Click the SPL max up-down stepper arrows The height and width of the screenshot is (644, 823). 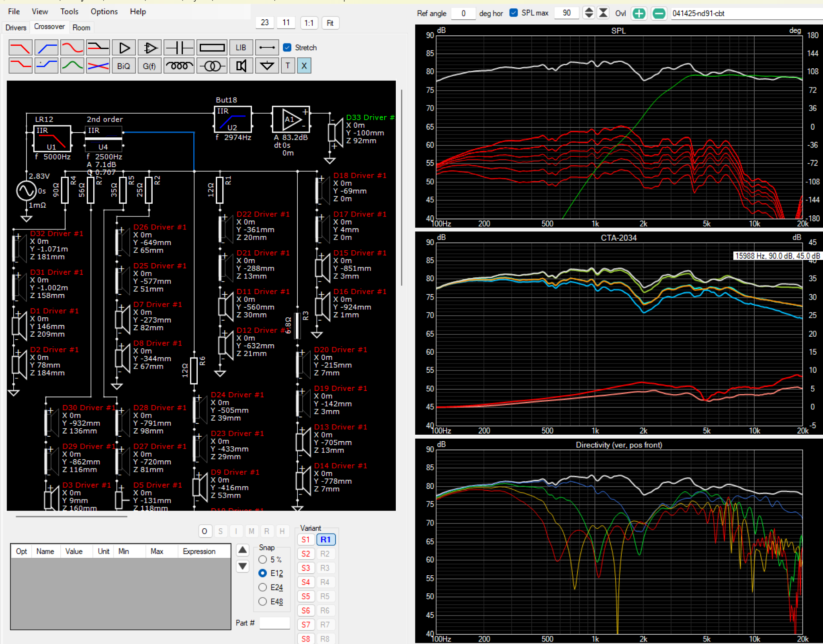click(x=589, y=13)
